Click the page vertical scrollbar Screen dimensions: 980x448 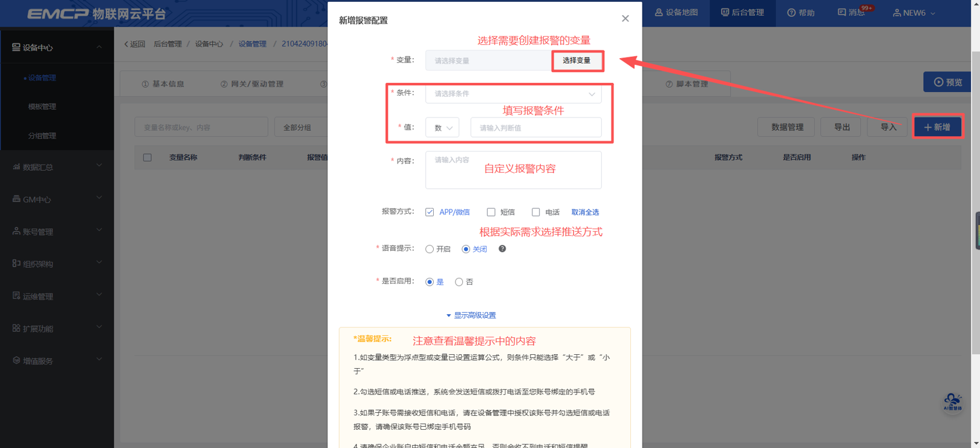(975, 203)
